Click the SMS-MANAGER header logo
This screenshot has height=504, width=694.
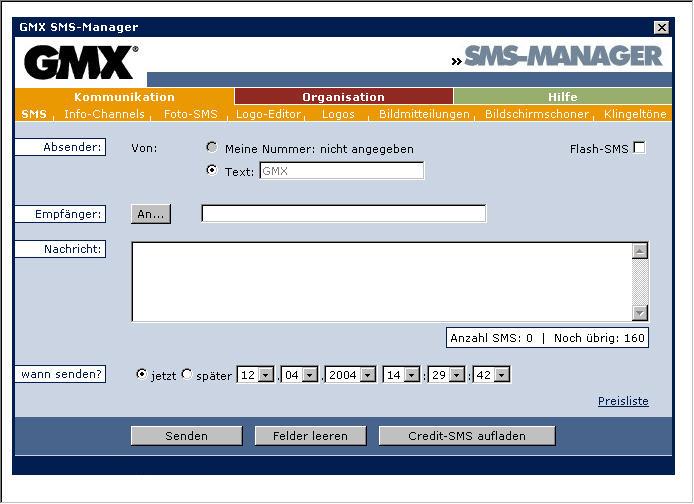click(557, 57)
